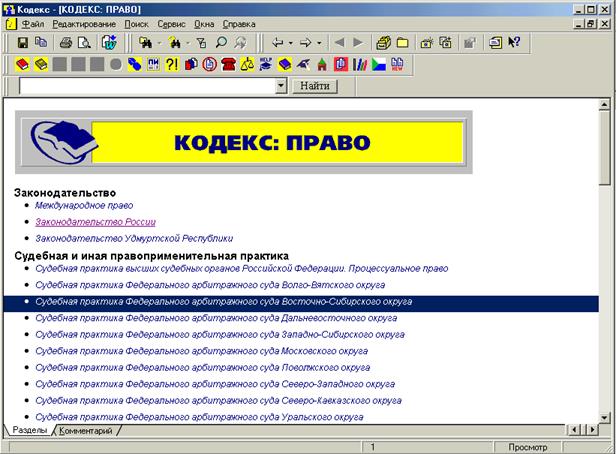Image resolution: width=616 pixels, height=454 pixels.
Task: Click the first binoculars search icon
Action: (145, 42)
